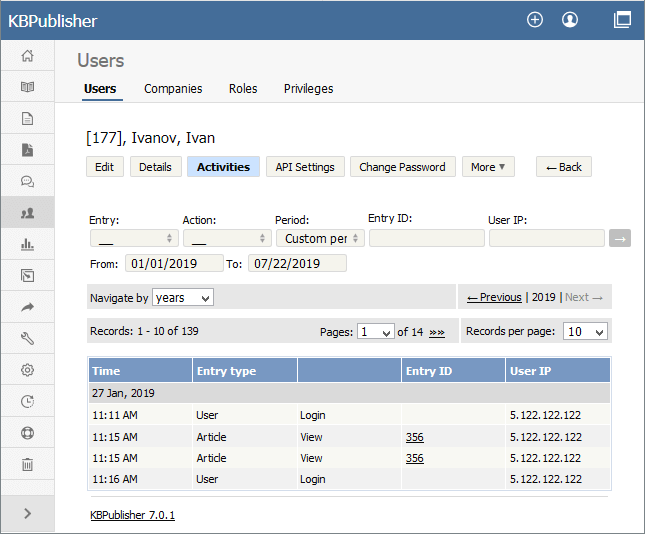This screenshot has height=534, width=645.
Task: Select the Users people icon in sidebar
Action: point(28,213)
